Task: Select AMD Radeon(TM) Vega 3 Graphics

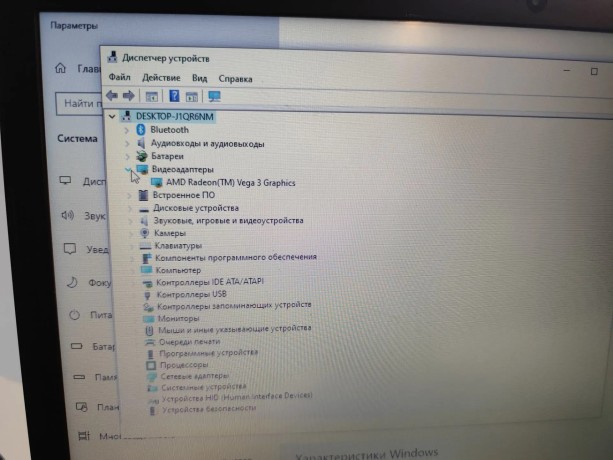Action: [231, 183]
